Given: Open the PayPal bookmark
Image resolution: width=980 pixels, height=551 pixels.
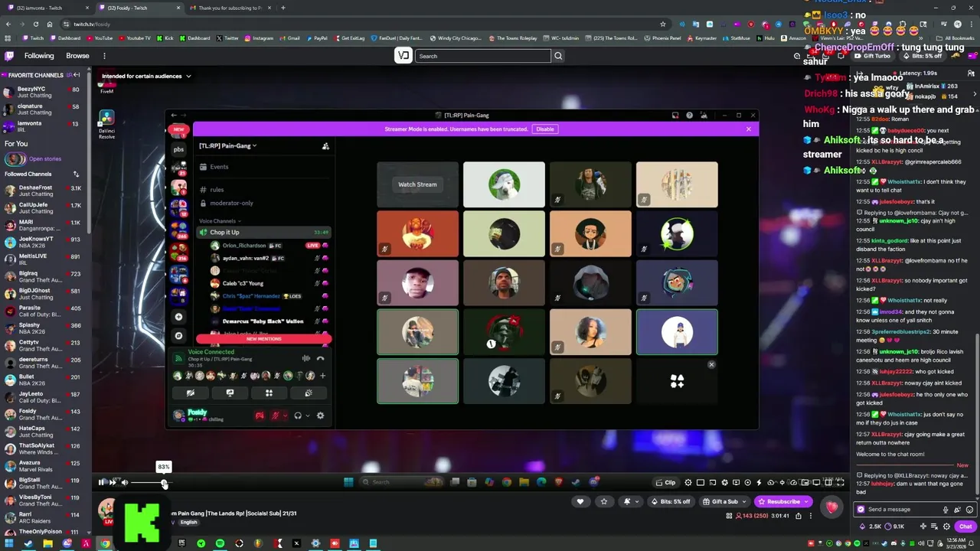Looking at the screenshot, I should tap(317, 38).
